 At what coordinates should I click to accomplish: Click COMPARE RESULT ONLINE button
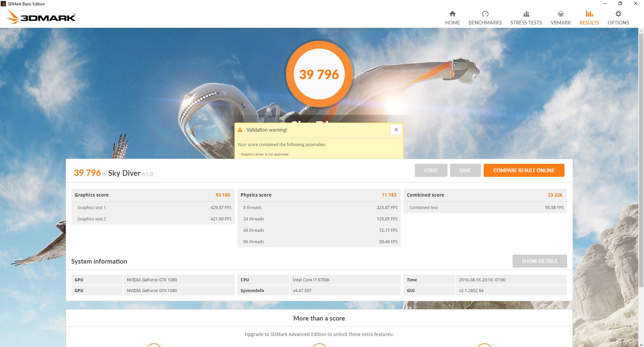(x=524, y=170)
